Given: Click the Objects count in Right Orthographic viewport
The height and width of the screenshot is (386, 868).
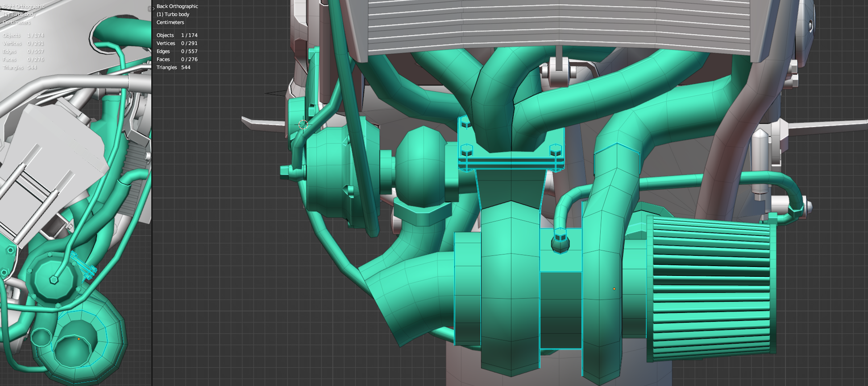Looking at the screenshot, I should (x=35, y=35).
